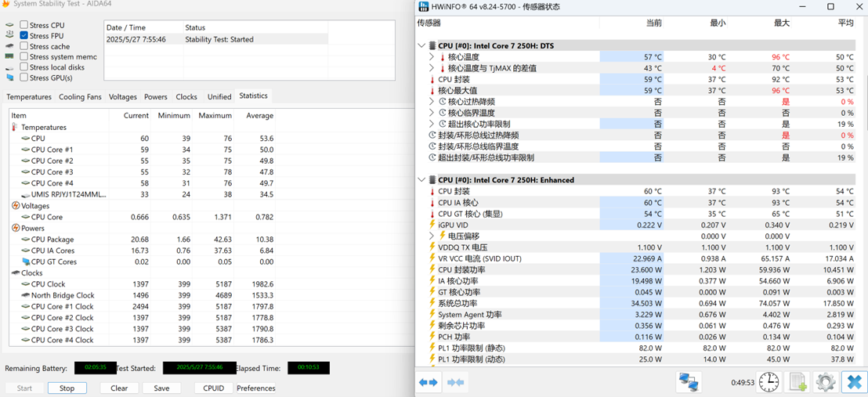Click the monitor icon beside Stress GPU(s)
The width and height of the screenshot is (868, 397).
[x=9, y=78]
